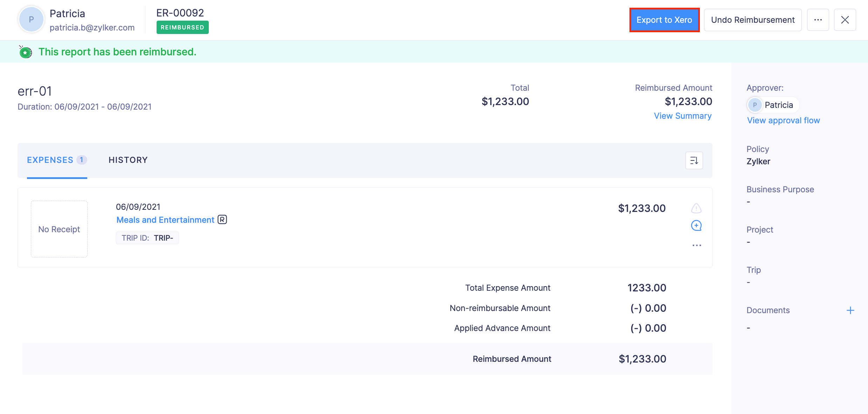Add a document using the plus icon
This screenshot has height=414, width=868.
pos(850,310)
